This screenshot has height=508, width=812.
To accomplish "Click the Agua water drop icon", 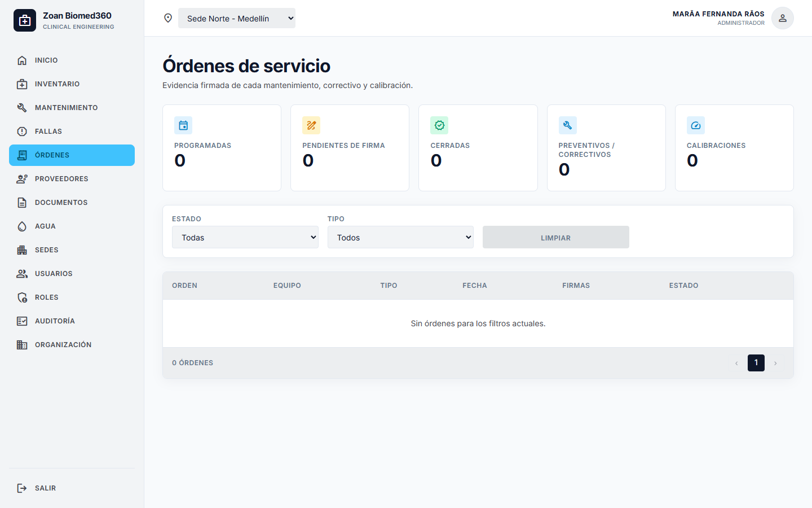I will [22, 226].
